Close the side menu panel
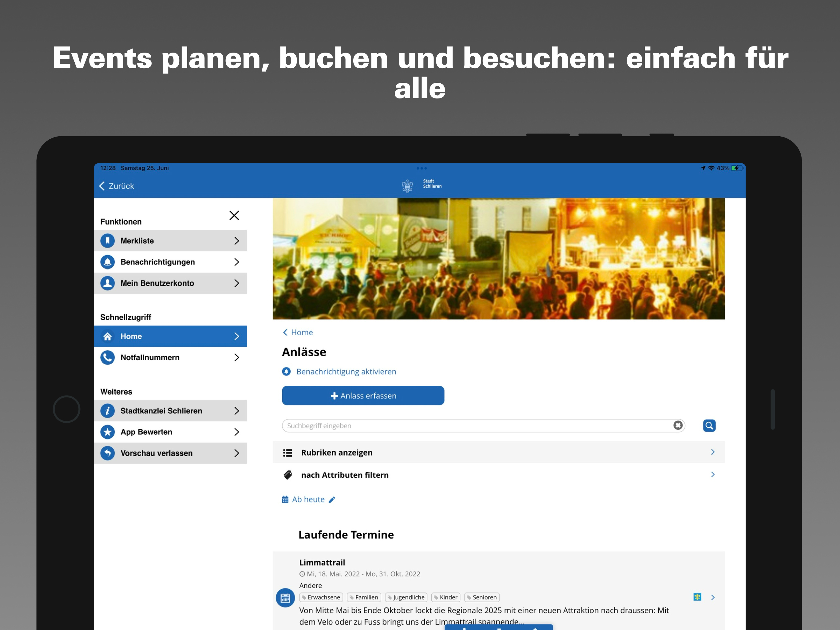The height and width of the screenshot is (630, 840). 234,215
